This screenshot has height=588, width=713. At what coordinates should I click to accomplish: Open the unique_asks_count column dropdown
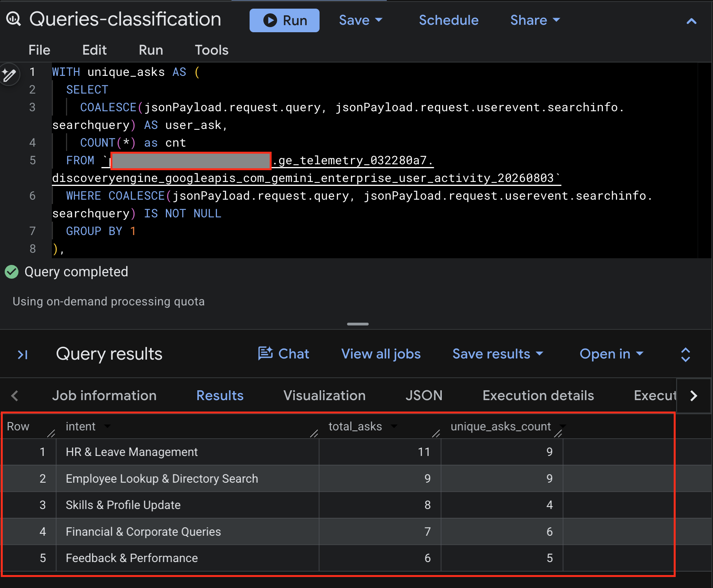(562, 426)
